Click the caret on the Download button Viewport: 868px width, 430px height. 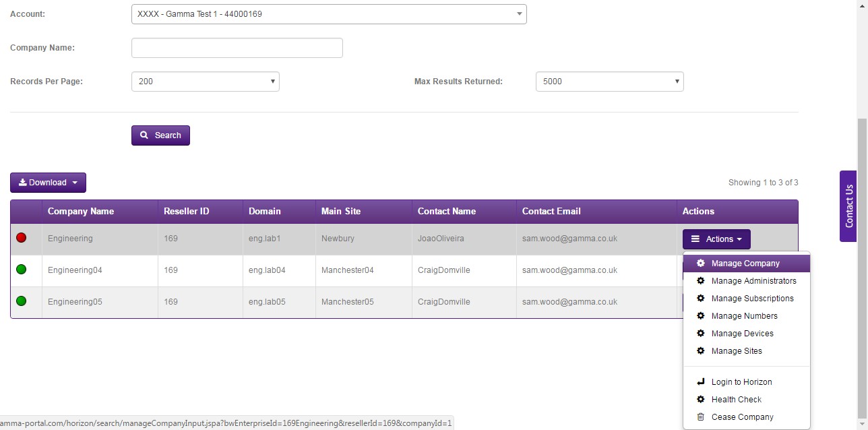coord(75,183)
